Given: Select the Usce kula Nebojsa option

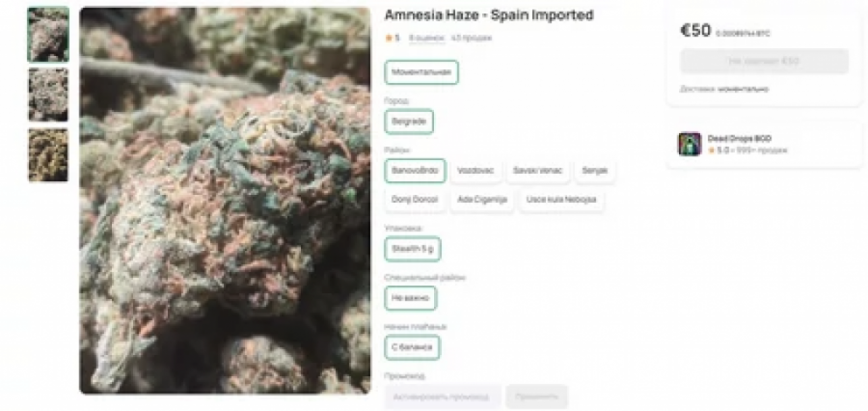Looking at the screenshot, I should (x=561, y=200).
